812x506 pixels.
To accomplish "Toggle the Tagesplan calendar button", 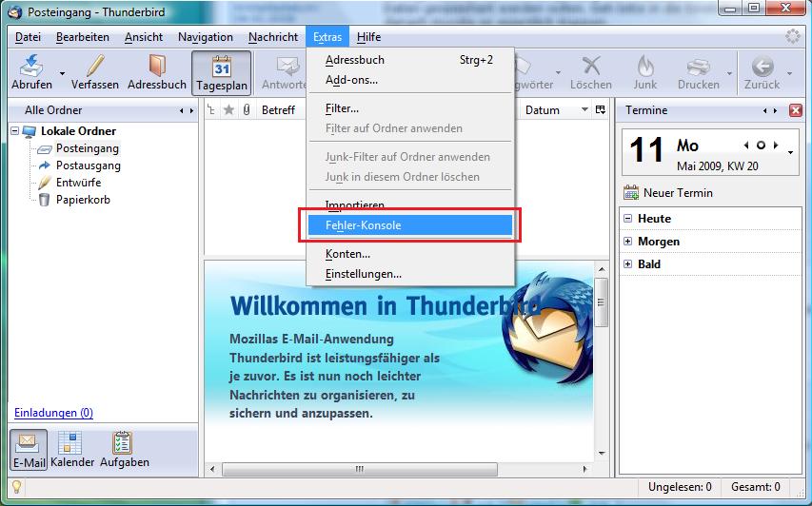I will click(222, 73).
